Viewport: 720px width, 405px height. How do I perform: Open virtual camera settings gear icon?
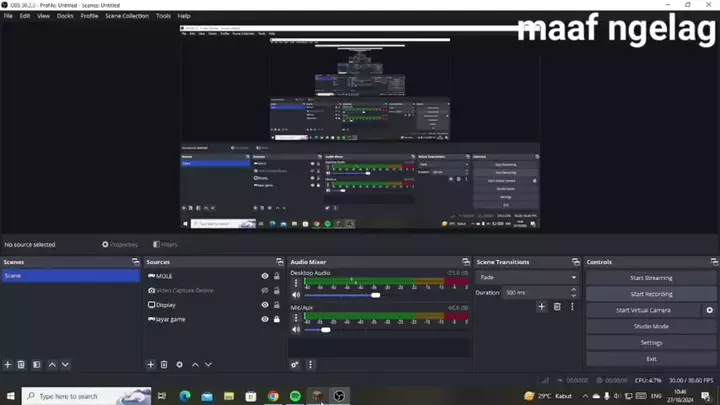(x=710, y=310)
